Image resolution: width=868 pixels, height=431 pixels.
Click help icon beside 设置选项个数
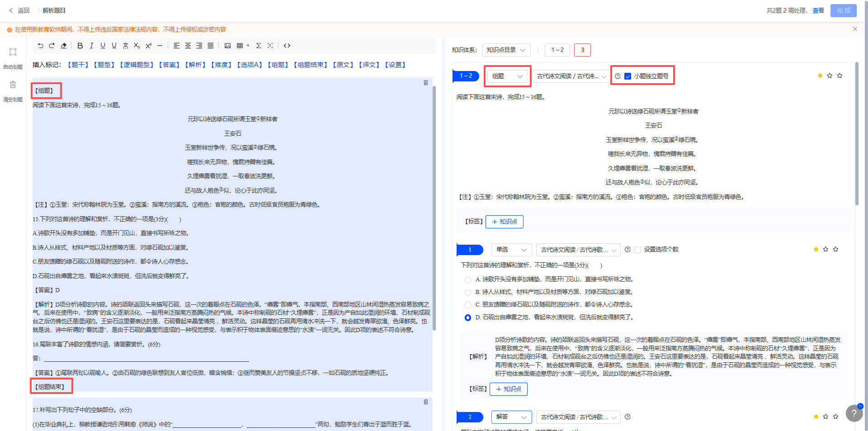(627, 249)
